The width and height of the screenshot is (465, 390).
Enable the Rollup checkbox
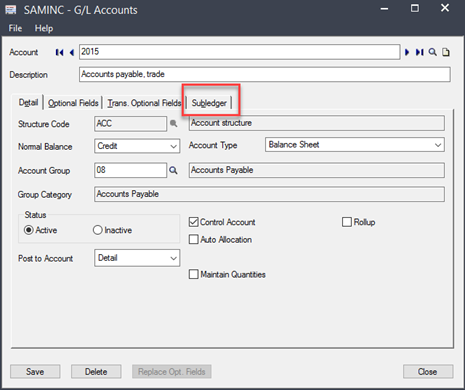pos(347,222)
